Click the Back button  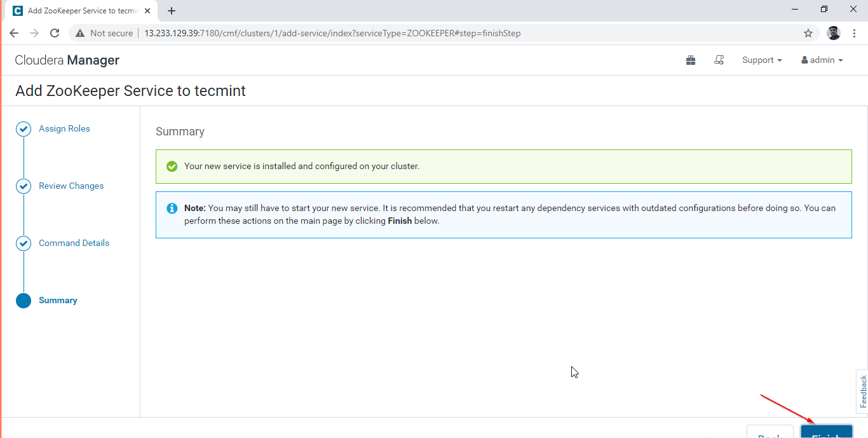[x=770, y=432]
